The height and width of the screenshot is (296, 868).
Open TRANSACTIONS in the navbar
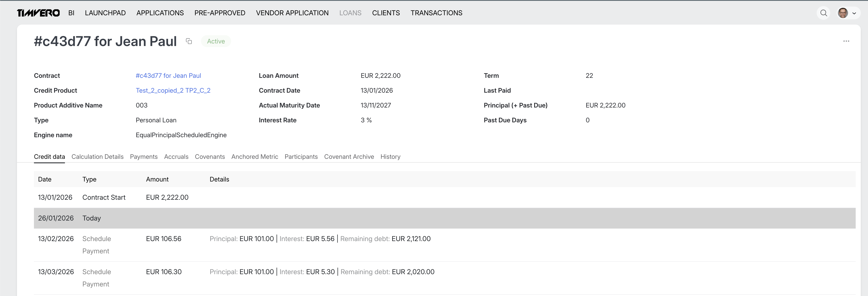tap(436, 13)
